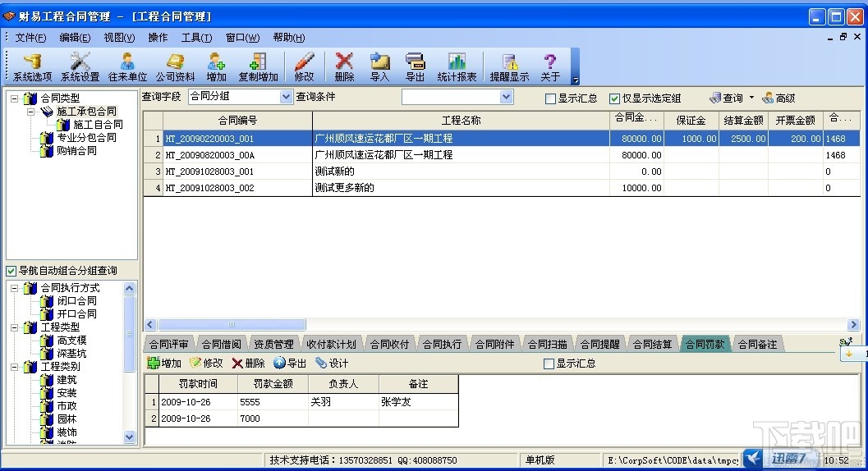Switch to the 合同结算 tab

[x=653, y=345]
